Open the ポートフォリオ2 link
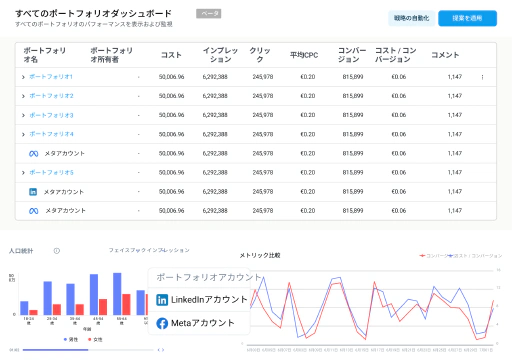Image resolution: width=512 pixels, height=361 pixels. pos(51,96)
